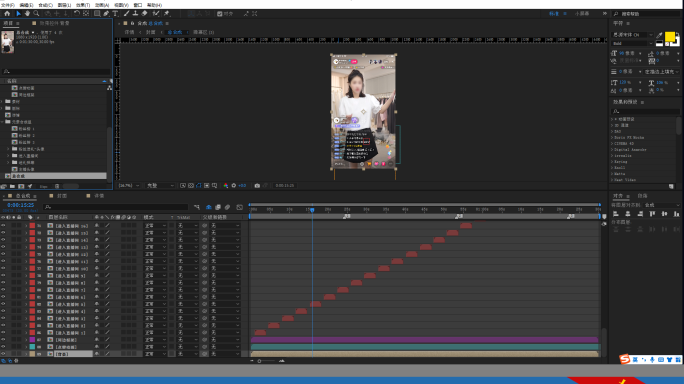
Task: Pick a color with the Character eyedropper
Action: click(x=660, y=35)
